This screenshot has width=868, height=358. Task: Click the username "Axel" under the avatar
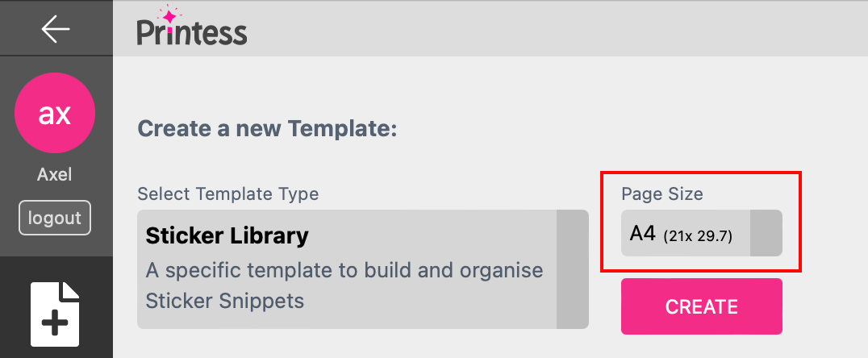[x=55, y=175]
